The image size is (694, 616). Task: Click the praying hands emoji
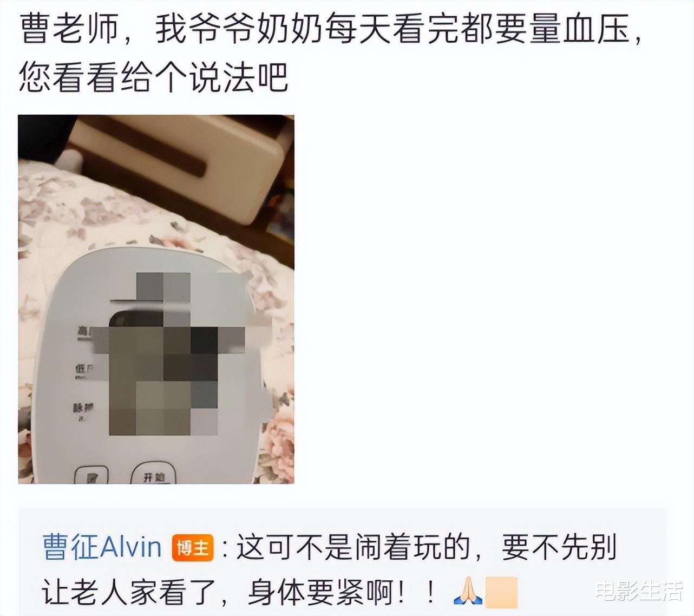tap(469, 592)
